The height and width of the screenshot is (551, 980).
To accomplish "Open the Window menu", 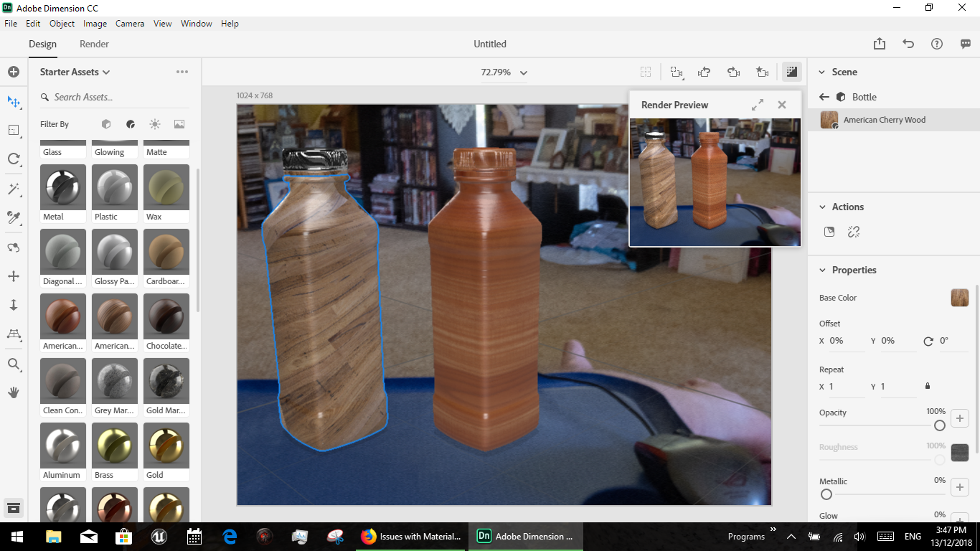I will [x=196, y=24].
